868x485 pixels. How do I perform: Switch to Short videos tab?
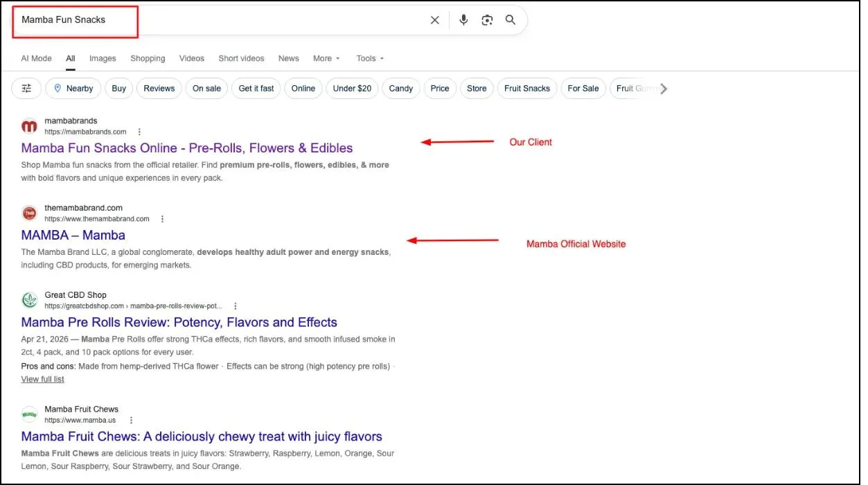coord(241,59)
